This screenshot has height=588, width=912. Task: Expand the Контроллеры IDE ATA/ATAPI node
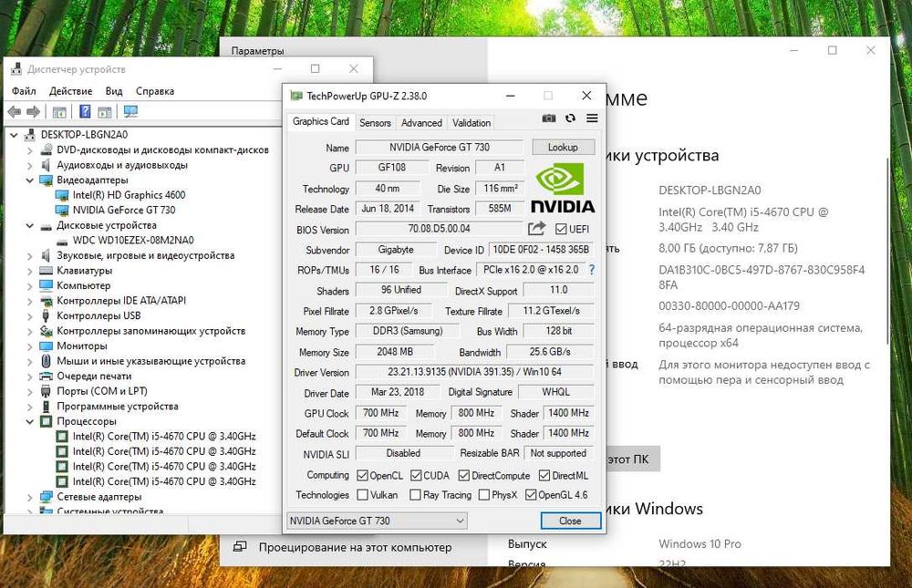point(30,301)
